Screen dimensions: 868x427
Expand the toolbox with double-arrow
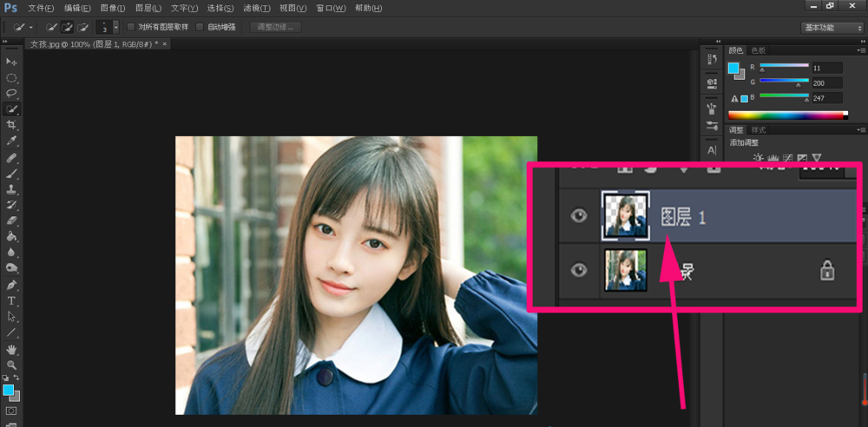pyautogui.click(x=6, y=42)
